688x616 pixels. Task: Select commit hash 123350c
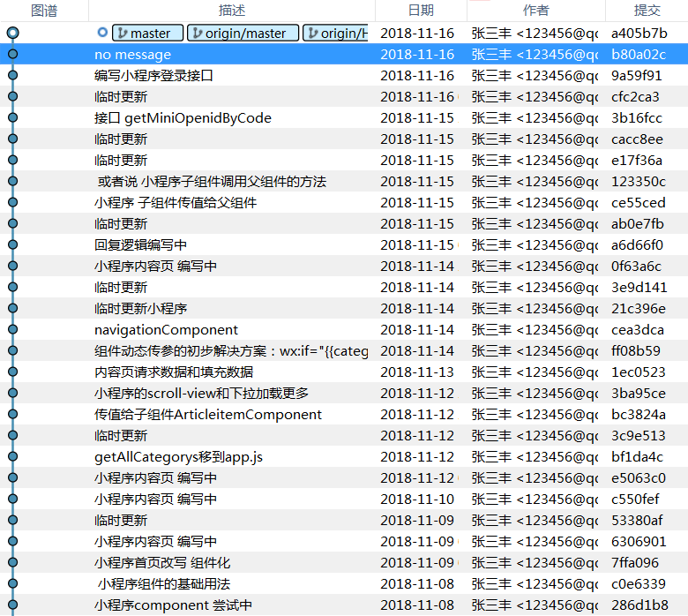637,182
